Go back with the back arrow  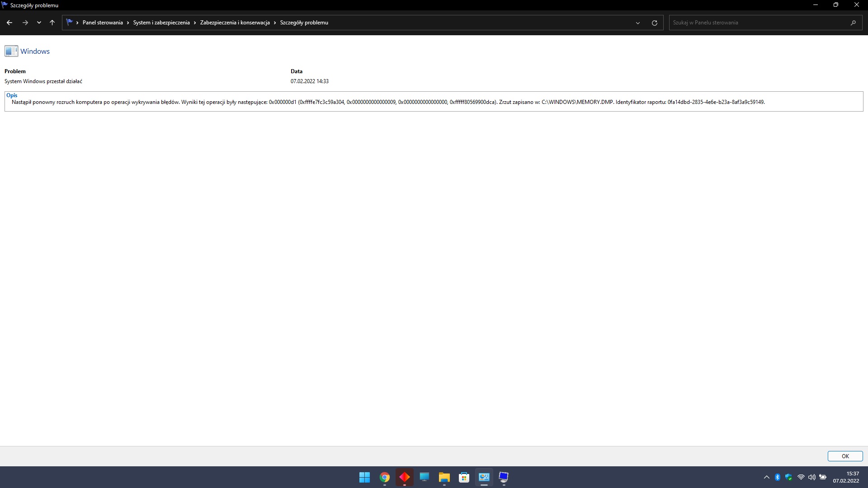point(9,23)
